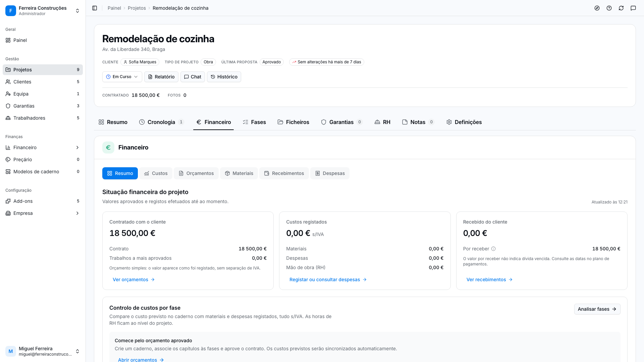The height and width of the screenshot is (362, 644).
Task: Click the Contratado 18 500,00 € value in header
Action: tap(146, 95)
